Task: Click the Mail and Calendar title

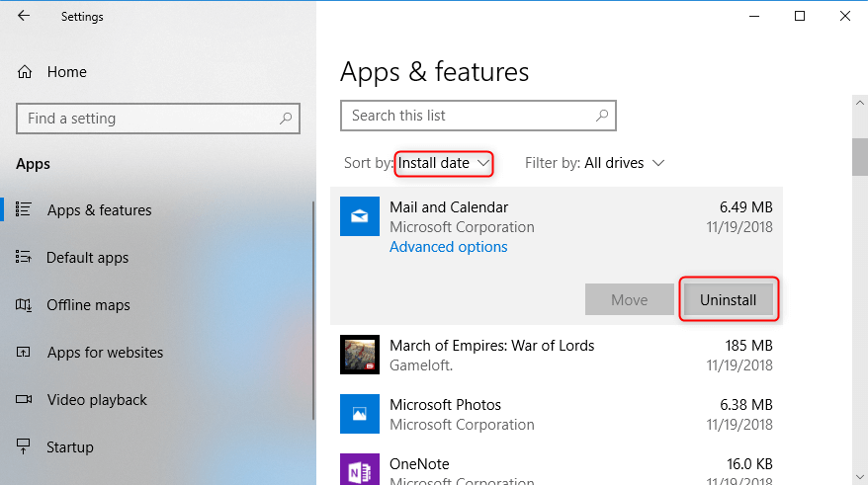Action: pos(449,206)
